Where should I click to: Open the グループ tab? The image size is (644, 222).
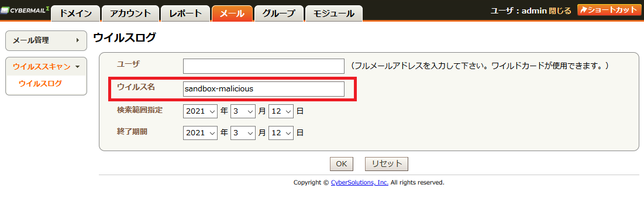pyautogui.click(x=279, y=13)
